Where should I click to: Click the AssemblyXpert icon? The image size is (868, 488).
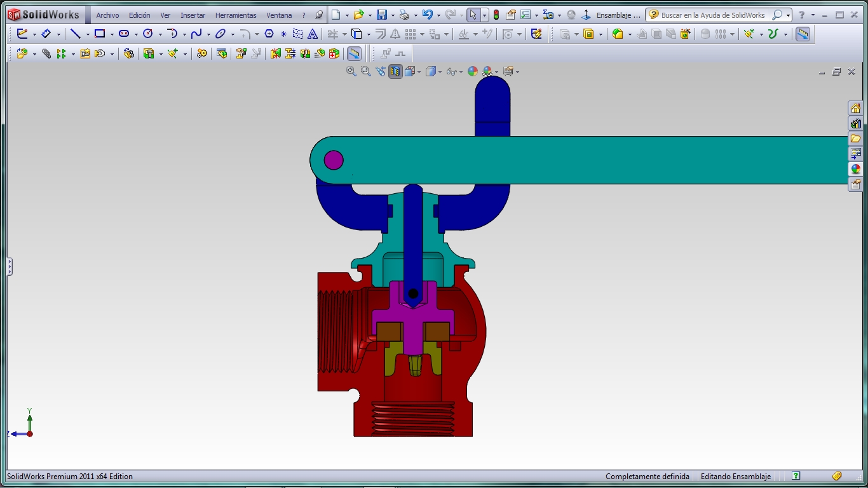tap(334, 53)
